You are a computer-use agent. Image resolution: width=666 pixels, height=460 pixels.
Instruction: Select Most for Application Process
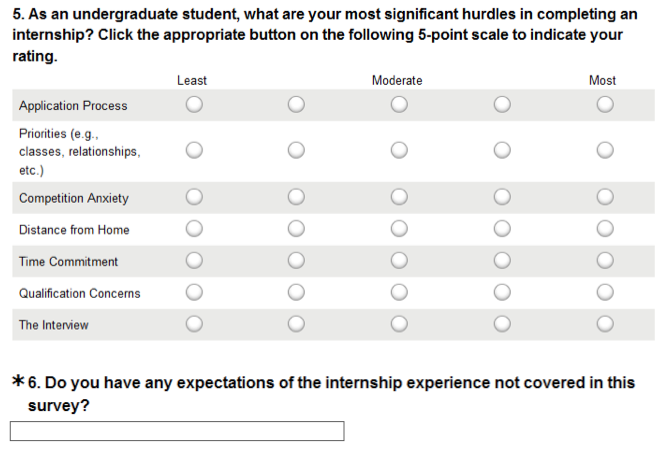pos(605,104)
